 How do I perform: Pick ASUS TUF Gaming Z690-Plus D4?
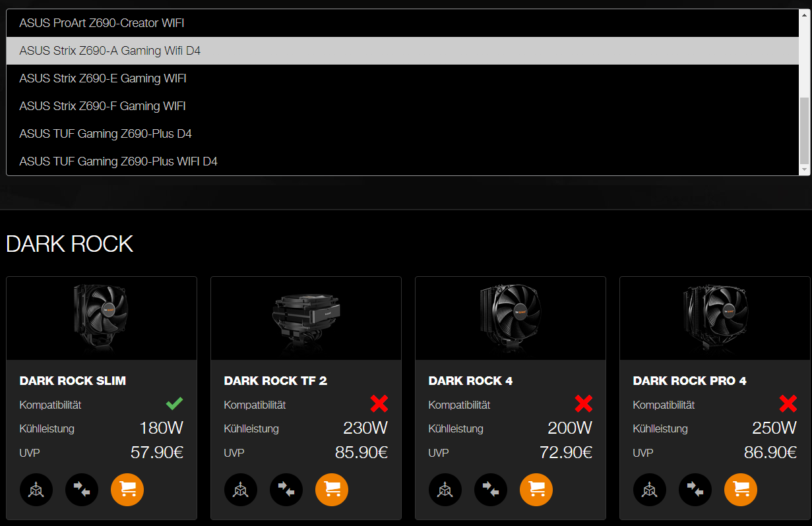point(402,134)
